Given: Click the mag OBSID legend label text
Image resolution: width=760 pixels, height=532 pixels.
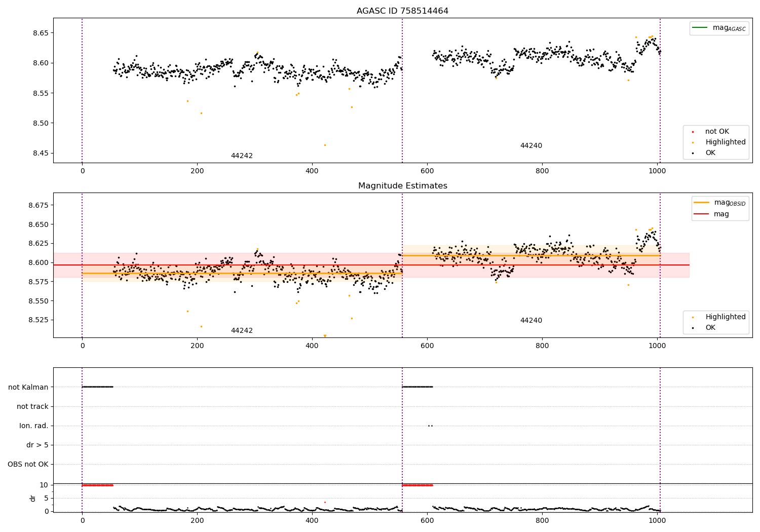Looking at the screenshot, I should point(730,203).
